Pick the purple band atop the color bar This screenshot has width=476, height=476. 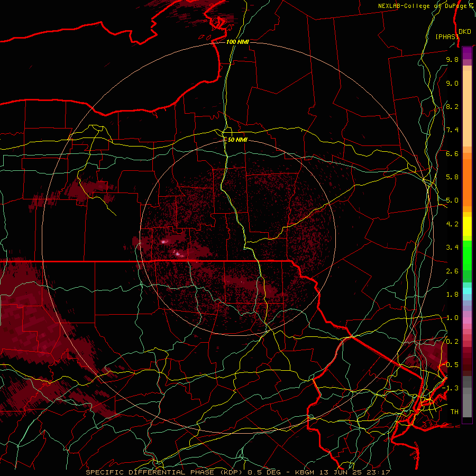point(467,53)
